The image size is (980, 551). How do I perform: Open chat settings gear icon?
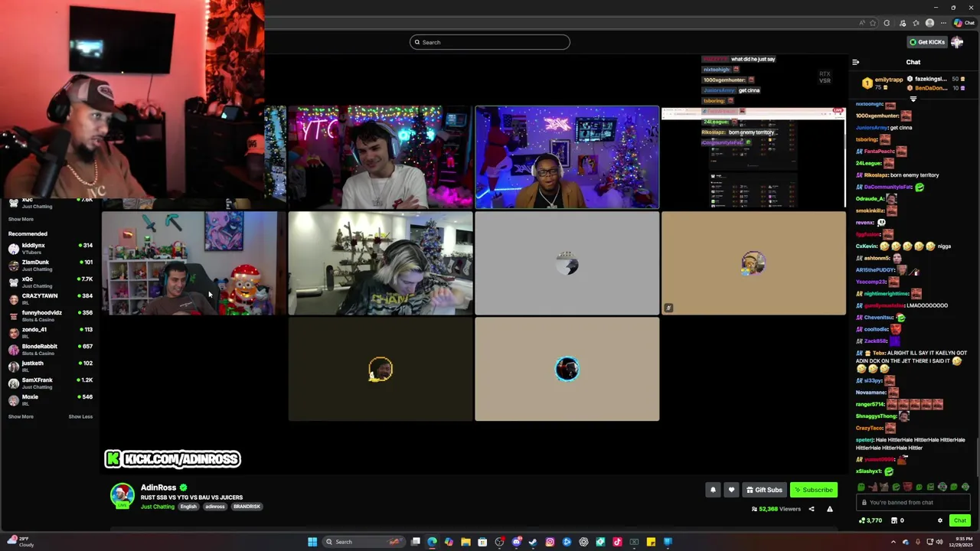click(940, 520)
